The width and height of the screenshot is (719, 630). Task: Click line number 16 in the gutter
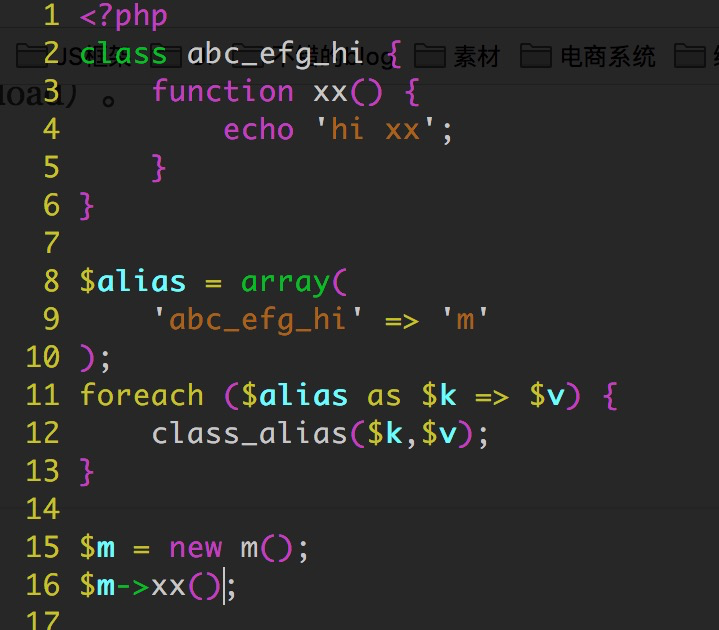[x=42, y=585]
